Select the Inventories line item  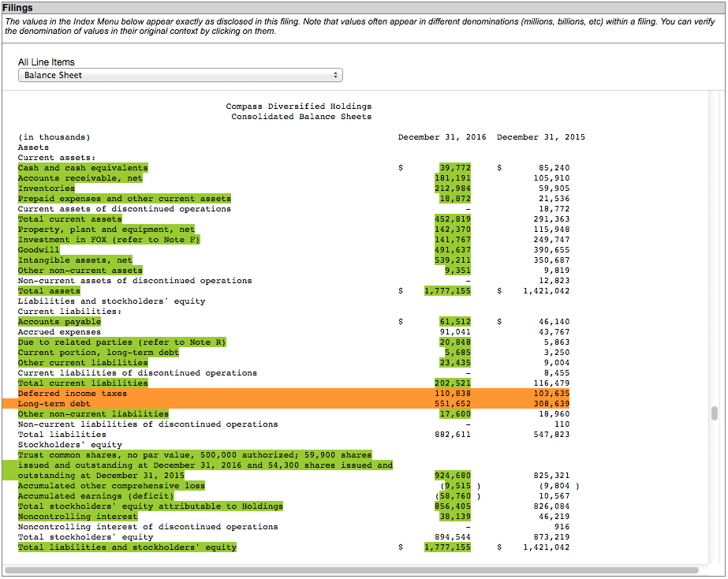47,189
